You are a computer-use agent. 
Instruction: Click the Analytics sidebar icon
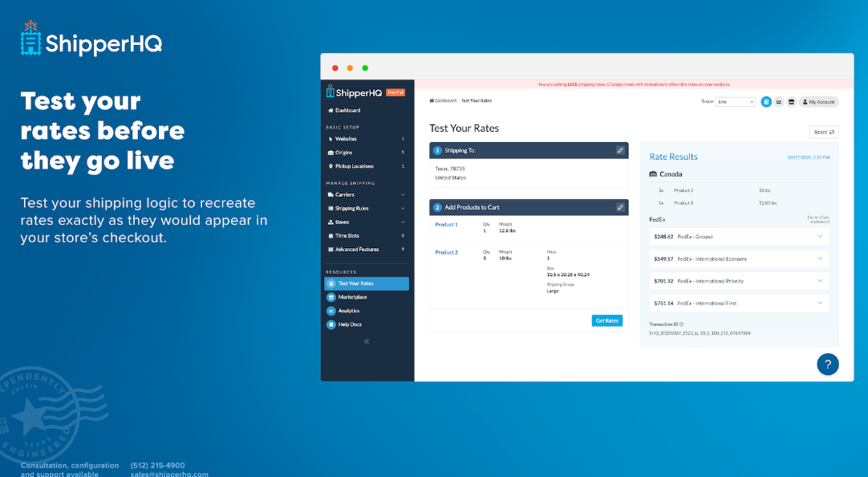pyautogui.click(x=331, y=311)
